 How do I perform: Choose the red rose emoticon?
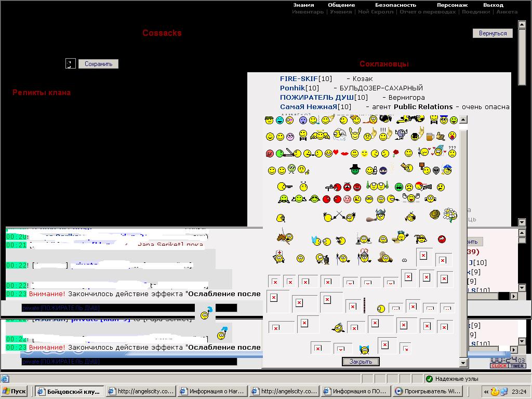(395, 153)
